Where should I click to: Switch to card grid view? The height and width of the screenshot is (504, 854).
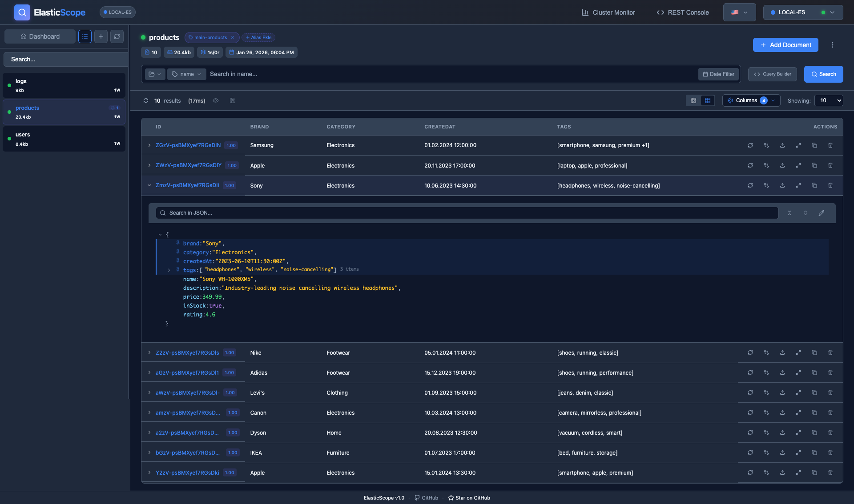click(x=693, y=100)
